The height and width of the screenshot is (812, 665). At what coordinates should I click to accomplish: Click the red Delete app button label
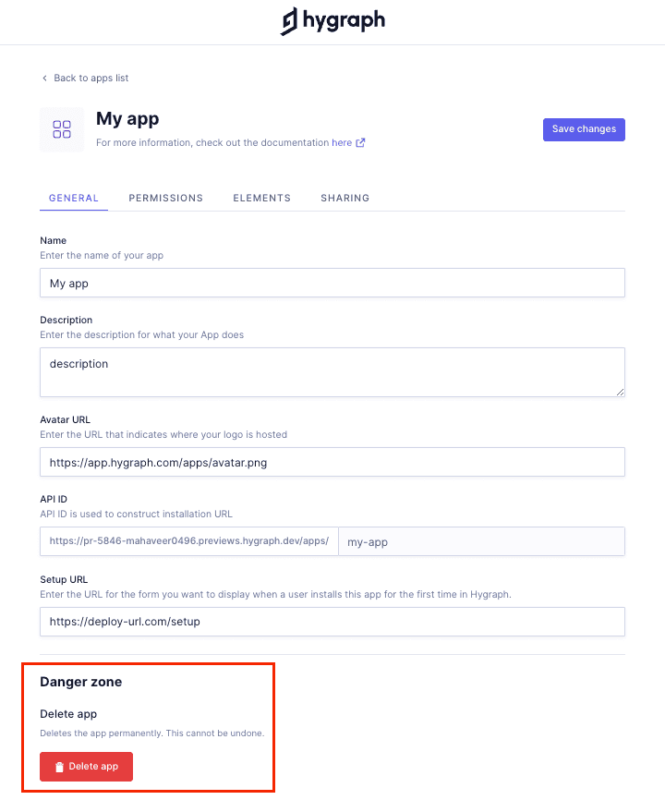tap(93, 767)
